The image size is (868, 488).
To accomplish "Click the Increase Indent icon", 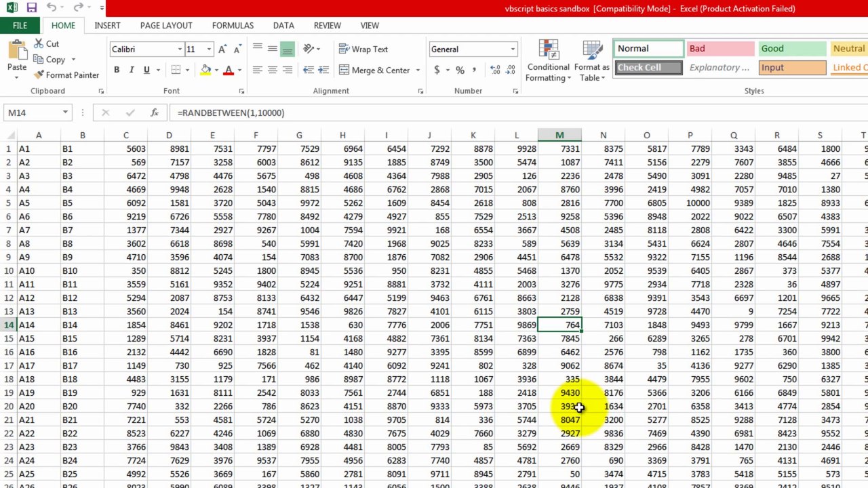I will [323, 70].
